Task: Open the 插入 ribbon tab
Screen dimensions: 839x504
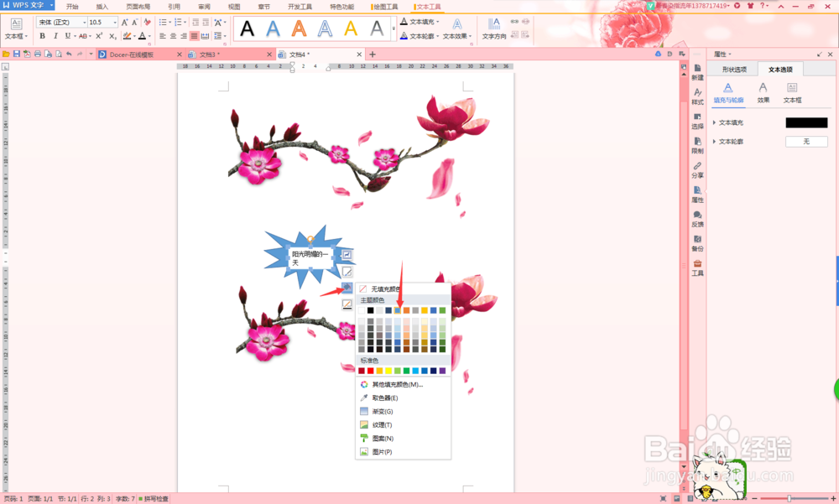Action: 102,7
